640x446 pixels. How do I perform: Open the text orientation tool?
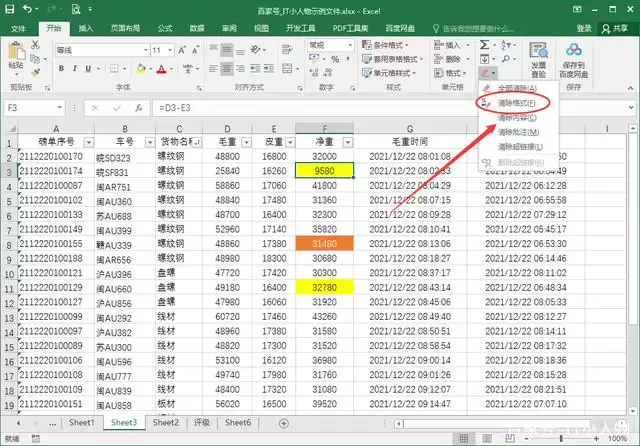(256, 50)
